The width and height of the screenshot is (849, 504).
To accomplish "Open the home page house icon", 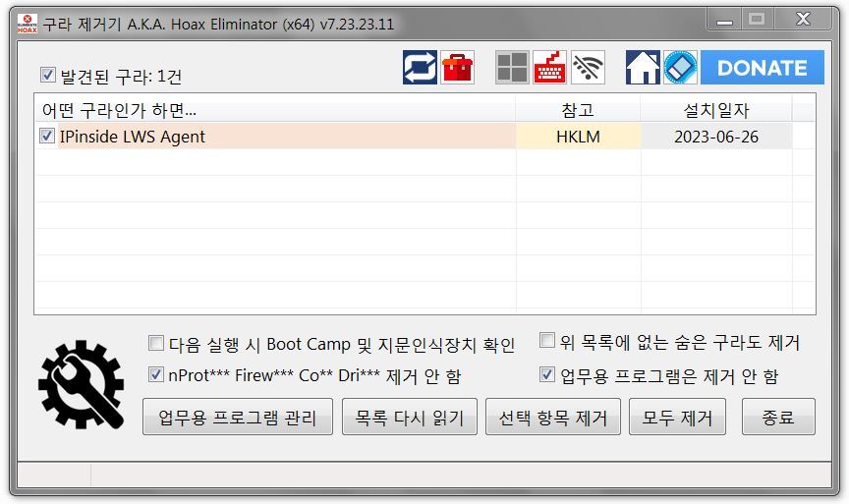I will tap(643, 68).
